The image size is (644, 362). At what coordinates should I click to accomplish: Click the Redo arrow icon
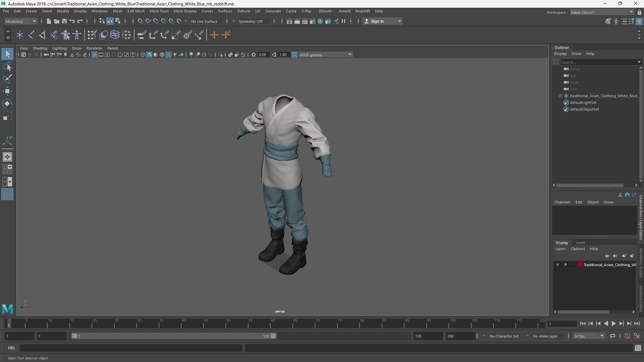[80, 21]
